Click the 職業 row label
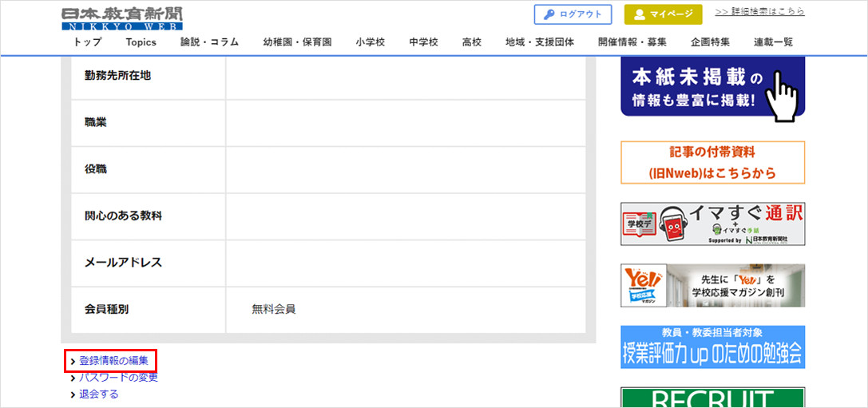The height and width of the screenshot is (408, 868). click(x=96, y=122)
